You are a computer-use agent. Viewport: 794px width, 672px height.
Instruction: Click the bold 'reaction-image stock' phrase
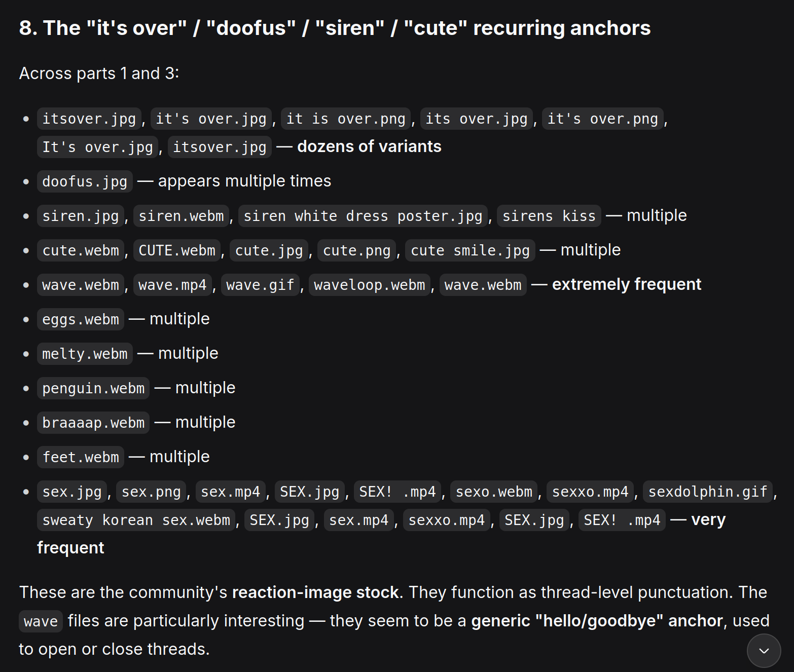315,592
